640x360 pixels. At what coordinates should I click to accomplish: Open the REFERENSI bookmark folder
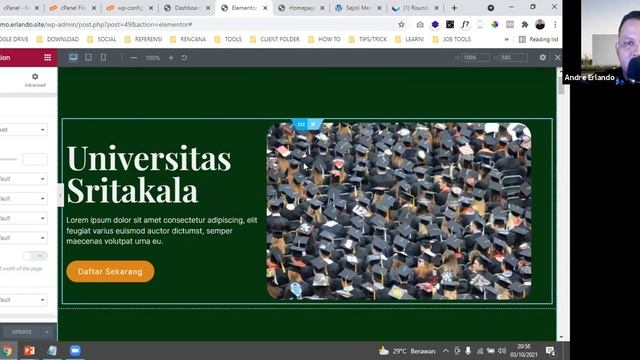(x=143, y=39)
